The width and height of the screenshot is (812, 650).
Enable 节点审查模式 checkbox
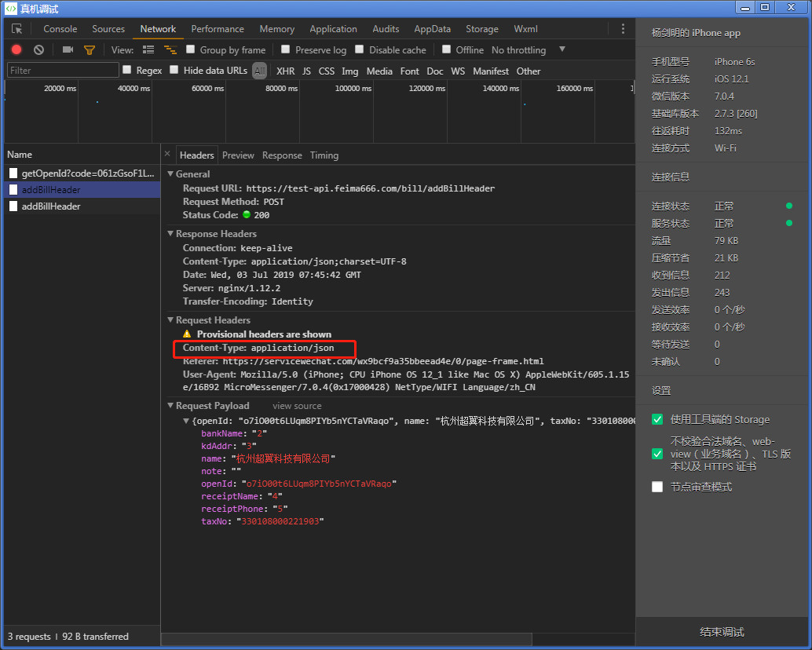click(x=657, y=487)
